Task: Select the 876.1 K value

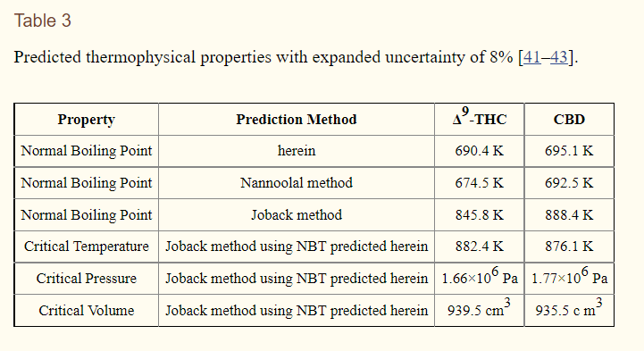Action: (569, 247)
